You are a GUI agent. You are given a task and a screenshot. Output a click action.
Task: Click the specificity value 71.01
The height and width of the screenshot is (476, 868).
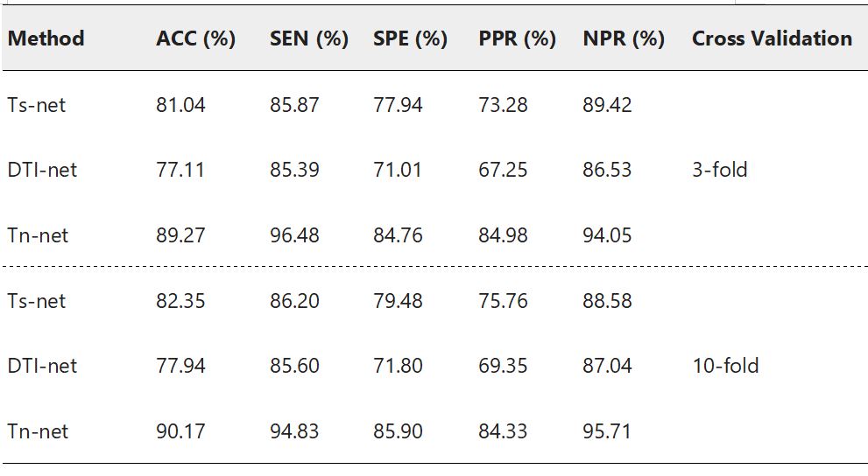pos(398,170)
